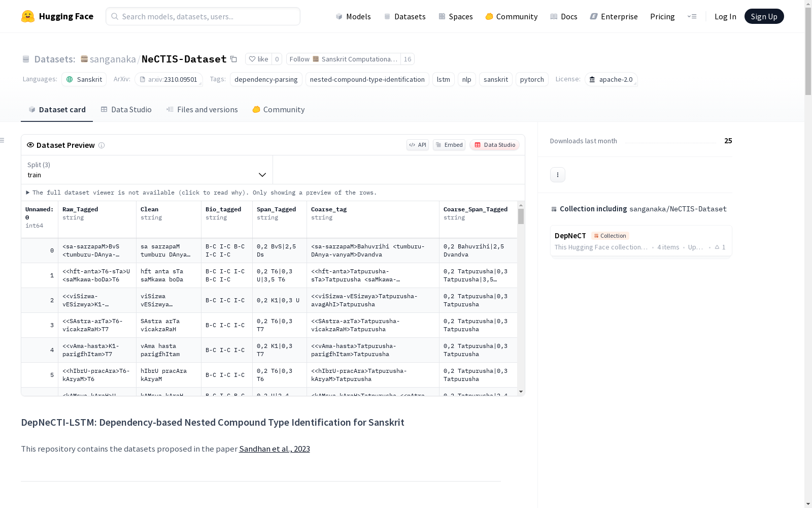This screenshot has width=812, height=508.
Task: Open the DepNeCT collection card
Action: 641,241
